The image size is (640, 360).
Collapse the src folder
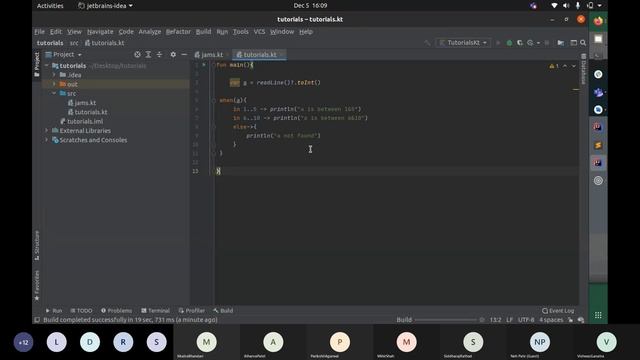point(54,93)
